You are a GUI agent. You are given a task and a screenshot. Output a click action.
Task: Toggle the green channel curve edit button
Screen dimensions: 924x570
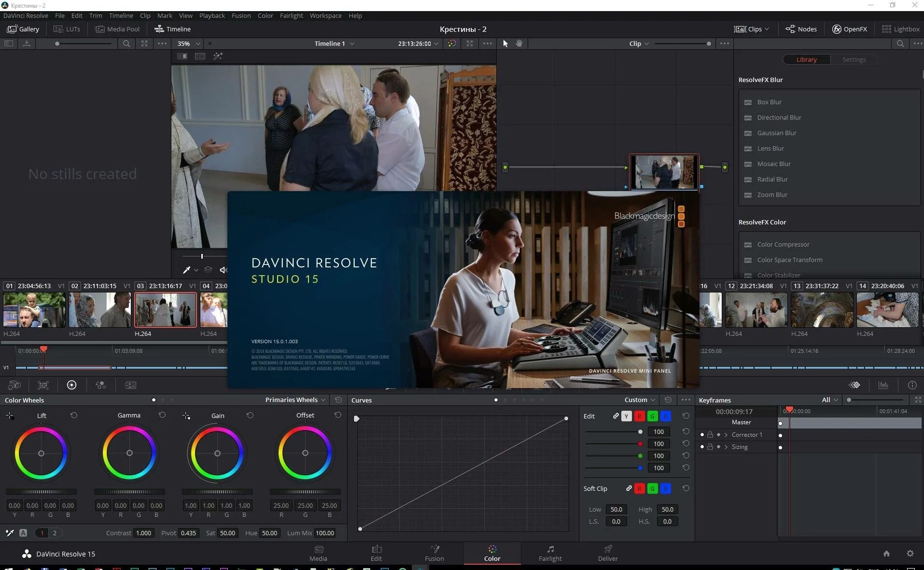pos(653,416)
